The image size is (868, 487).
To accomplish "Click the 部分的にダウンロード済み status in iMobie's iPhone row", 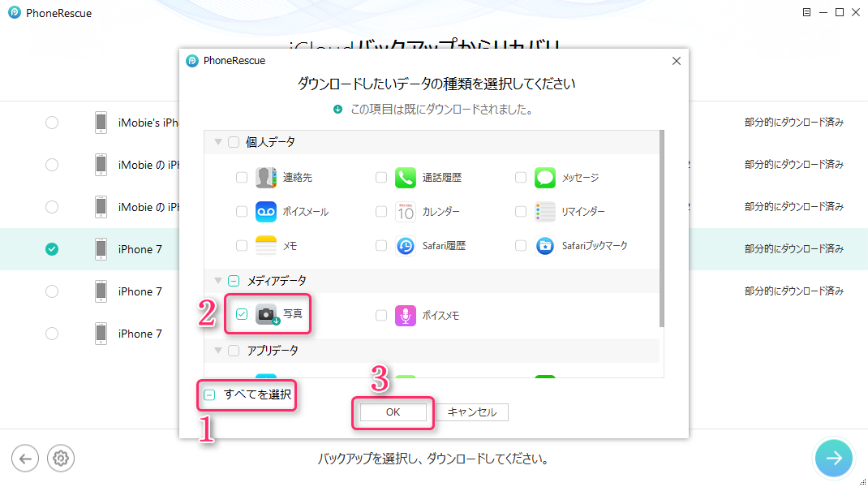I will click(x=794, y=123).
